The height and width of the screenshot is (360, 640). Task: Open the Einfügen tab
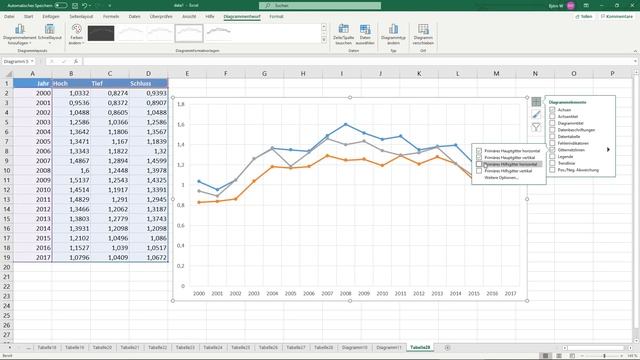(x=51, y=16)
